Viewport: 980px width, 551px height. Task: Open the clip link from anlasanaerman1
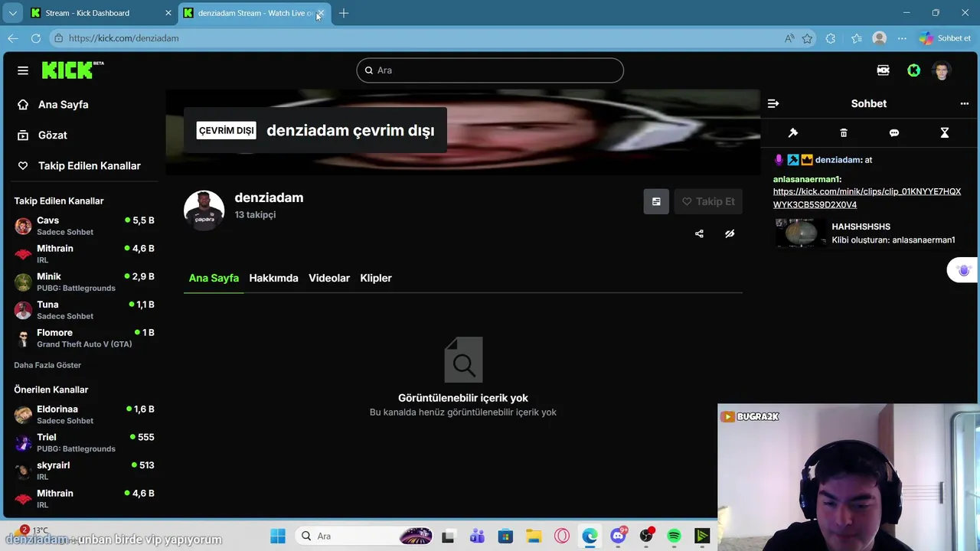[x=867, y=198]
